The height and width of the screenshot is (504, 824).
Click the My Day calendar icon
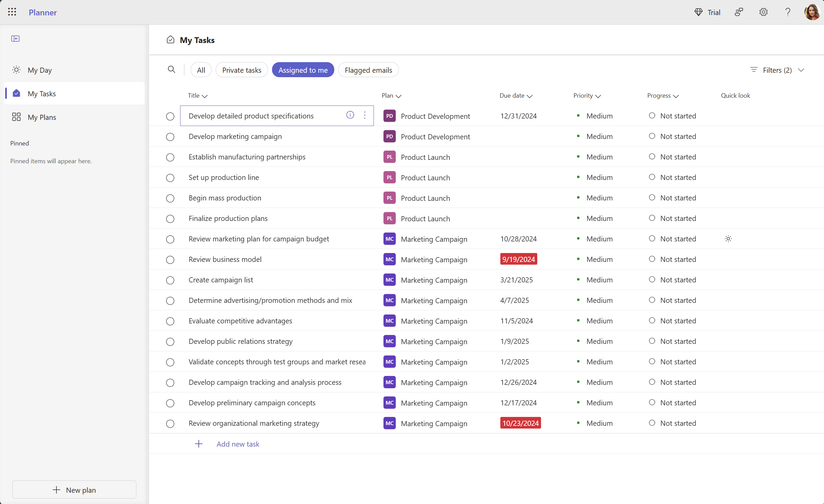16,69
